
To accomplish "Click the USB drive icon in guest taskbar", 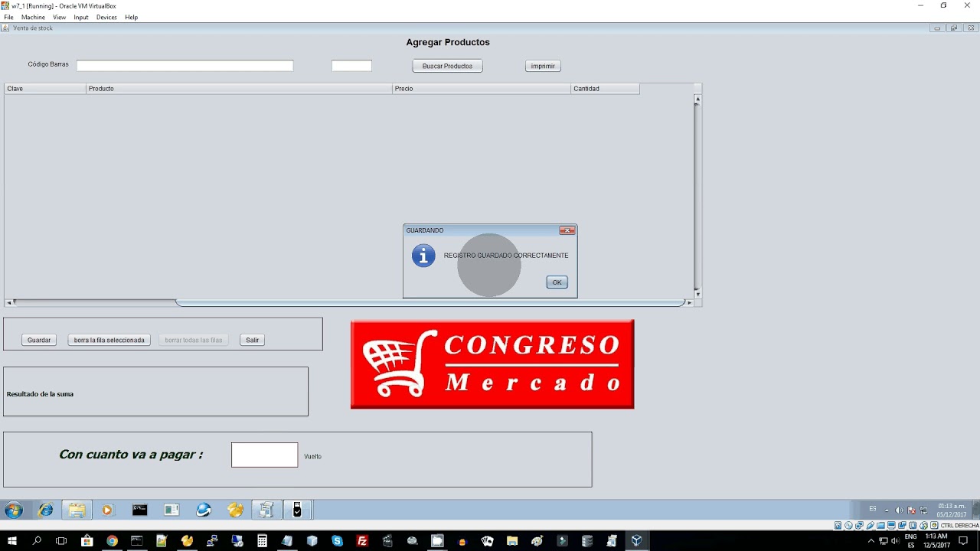I will [297, 510].
